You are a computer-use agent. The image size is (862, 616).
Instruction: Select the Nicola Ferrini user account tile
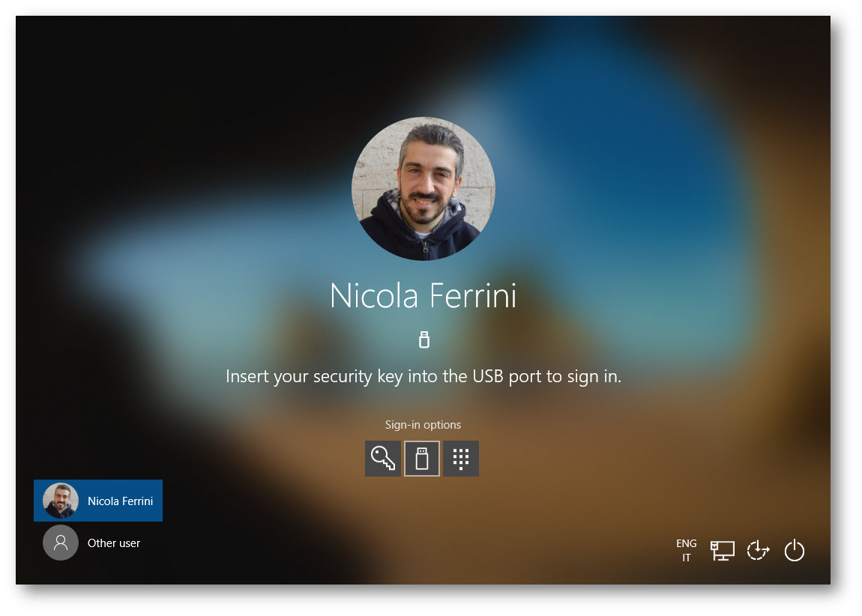pyautogui.click(x=98, y=501)
